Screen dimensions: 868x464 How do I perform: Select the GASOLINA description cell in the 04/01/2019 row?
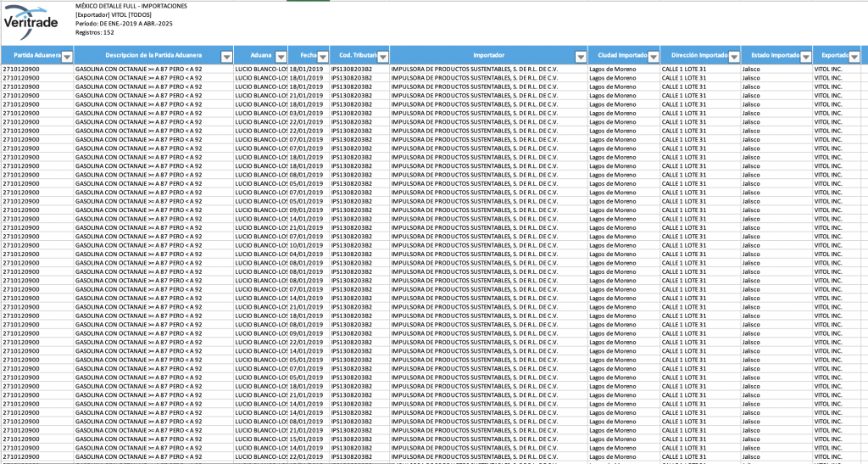tap(154, 254)
